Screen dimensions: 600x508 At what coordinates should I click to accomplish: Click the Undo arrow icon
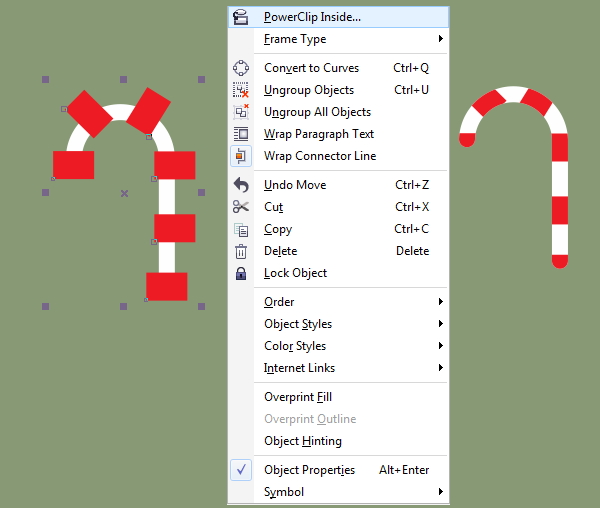(x=241, y=185)
